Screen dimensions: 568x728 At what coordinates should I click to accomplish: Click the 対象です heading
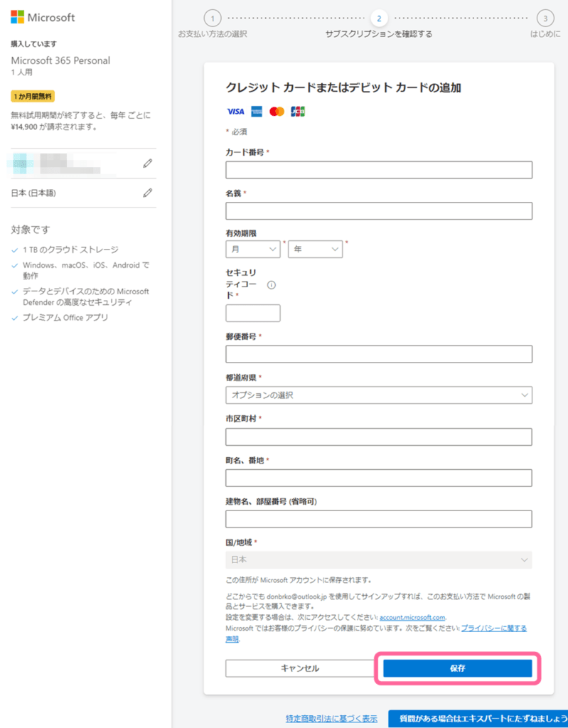(x=30, y=230)
